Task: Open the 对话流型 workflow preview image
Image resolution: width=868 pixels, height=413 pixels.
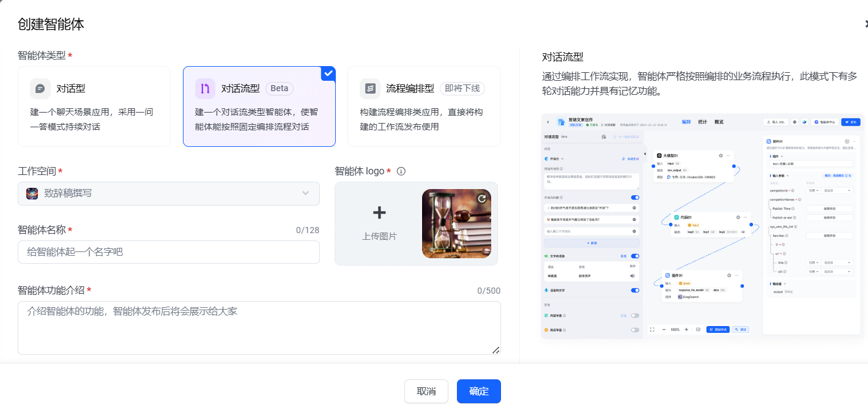Action: point(702,226)
